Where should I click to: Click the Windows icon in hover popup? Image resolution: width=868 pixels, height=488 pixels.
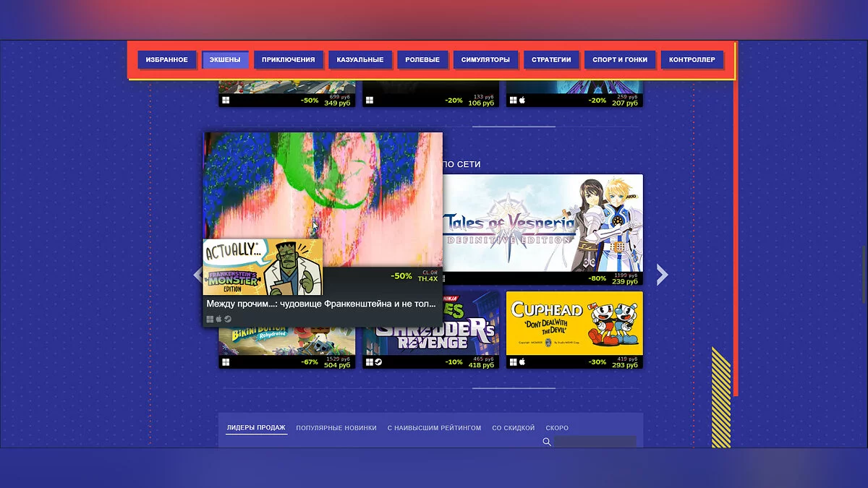click(210, 319)
